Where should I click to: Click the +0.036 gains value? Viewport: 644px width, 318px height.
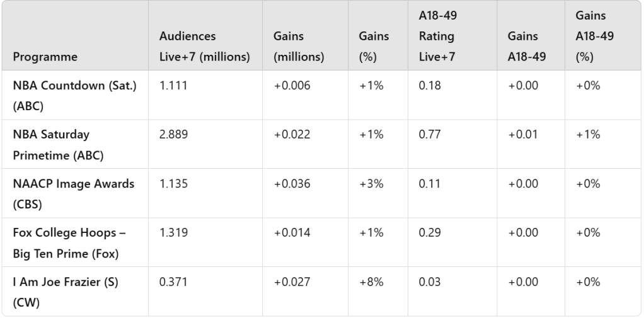(x=292, y=183)
